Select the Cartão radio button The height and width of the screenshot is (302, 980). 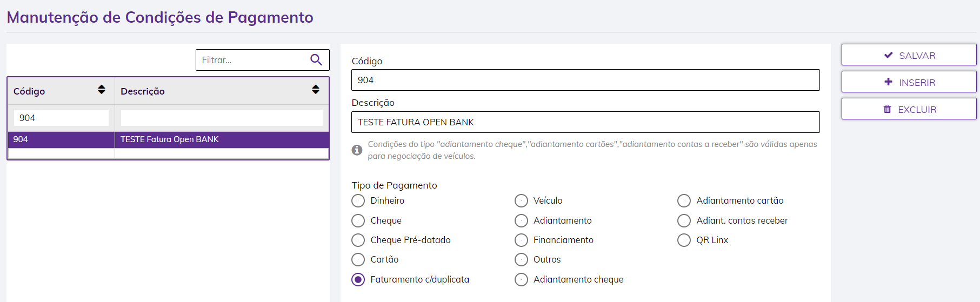pyautogui.click(x=358, y=260)
